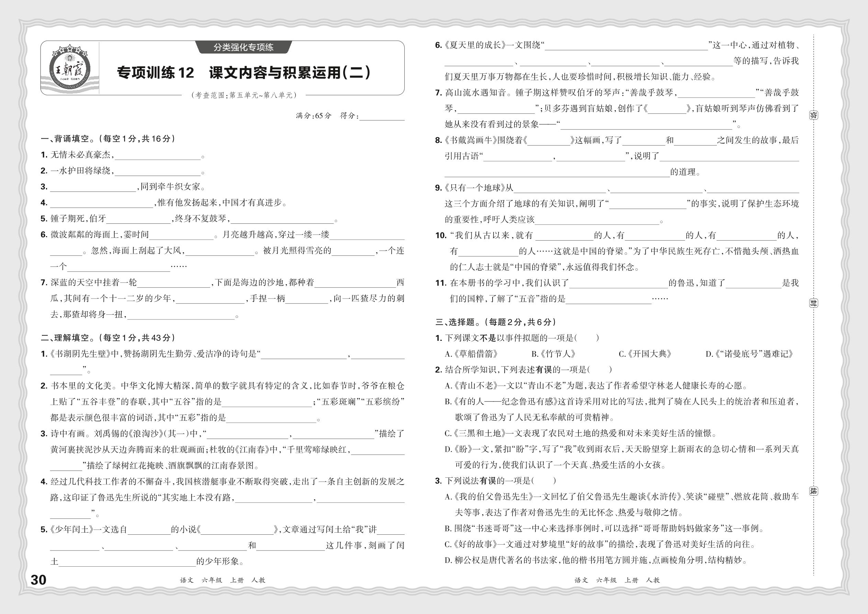Select option A.《草船借箭》

click(471, 354)
